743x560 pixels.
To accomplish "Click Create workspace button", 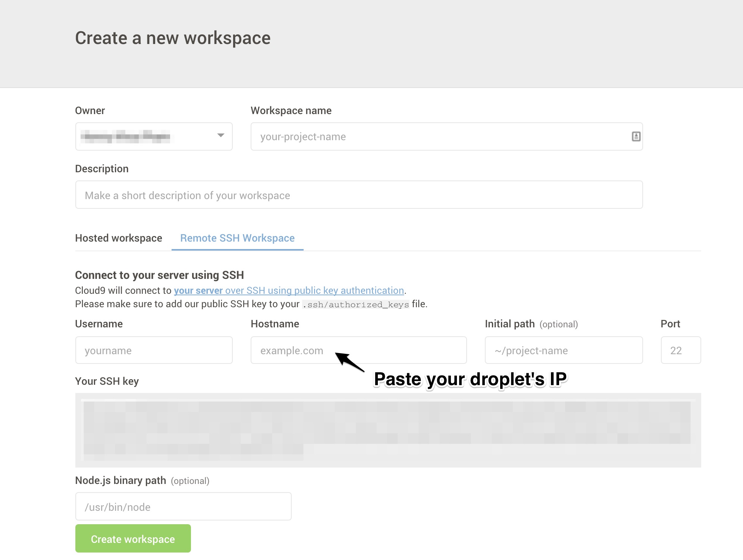I will point(133,538).
